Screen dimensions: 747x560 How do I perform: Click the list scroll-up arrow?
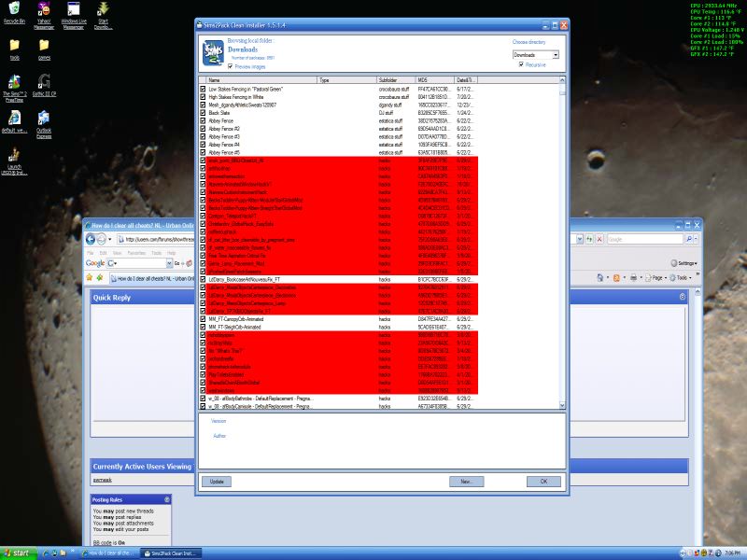(x=562, y=79)
